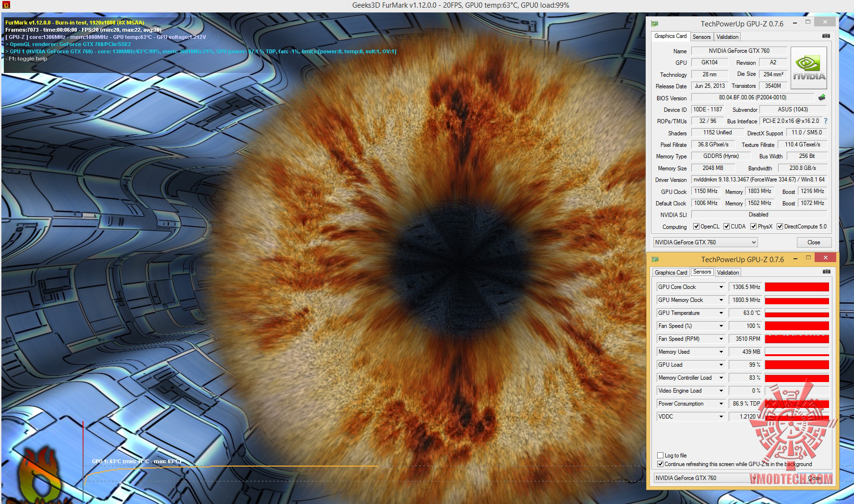Open the GPU Load sensor dropdown
Image resolution: width=854 pixels, height=504 pixels.
[x=721, y=365]
